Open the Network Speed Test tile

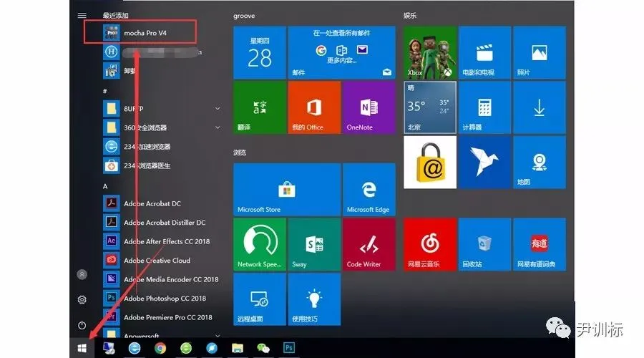(x=260, y=244)
